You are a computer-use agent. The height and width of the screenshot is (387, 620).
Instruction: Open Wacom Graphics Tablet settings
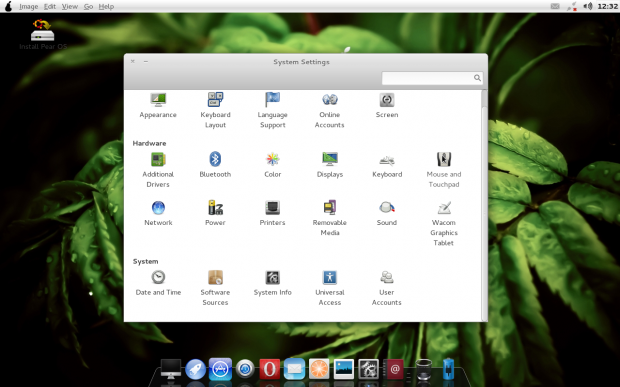tap(444, 223)
